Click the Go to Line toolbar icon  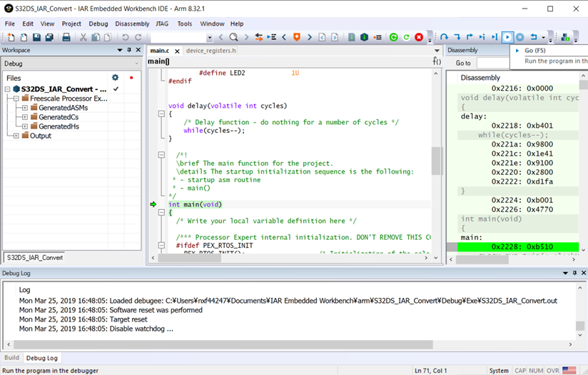pos(271,37)
